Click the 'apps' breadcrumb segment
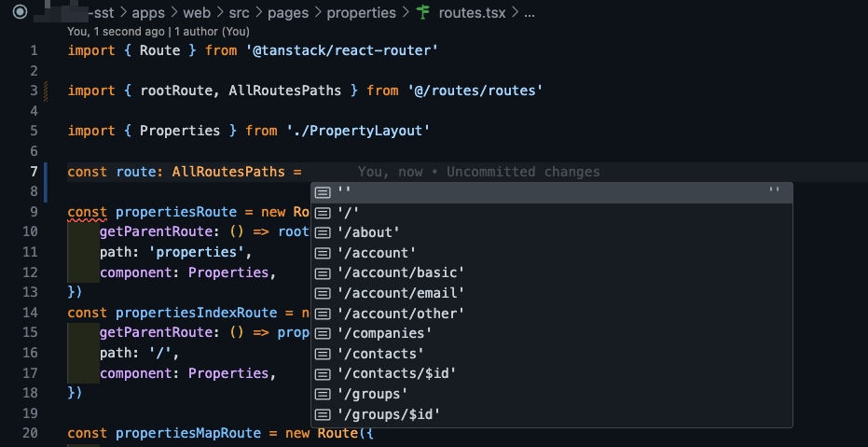The width and height of the screenshot is (868, 447). 147,14
